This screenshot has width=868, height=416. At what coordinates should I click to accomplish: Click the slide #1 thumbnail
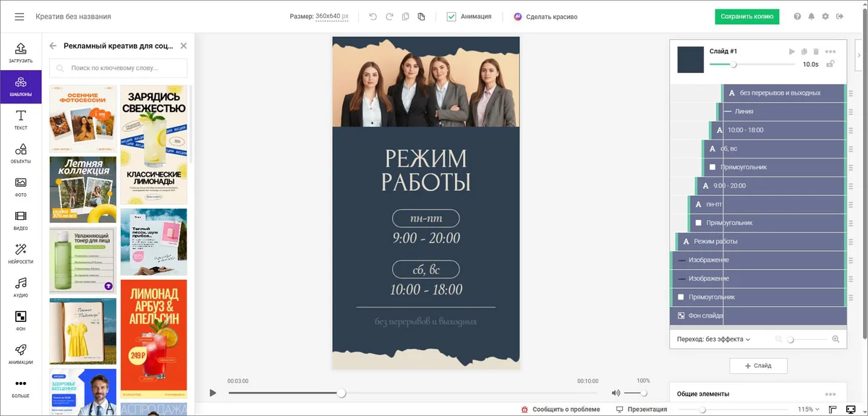[x=691, y=59]
